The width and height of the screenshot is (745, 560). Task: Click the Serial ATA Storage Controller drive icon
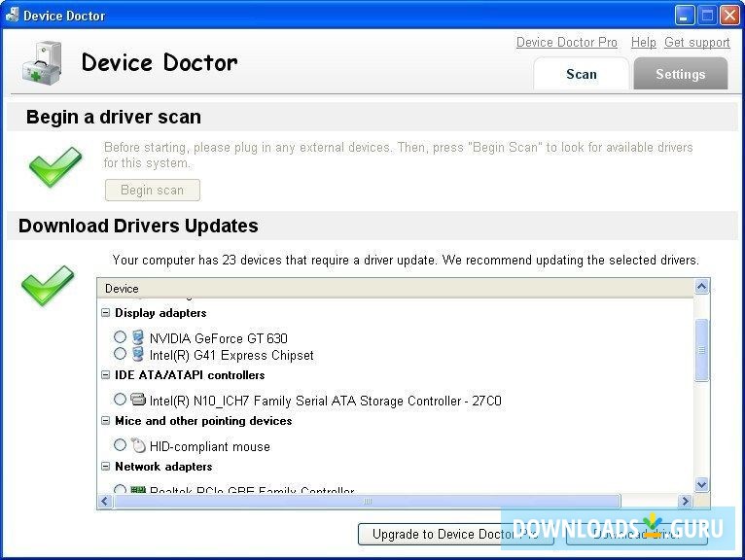(x=138, y=399)
